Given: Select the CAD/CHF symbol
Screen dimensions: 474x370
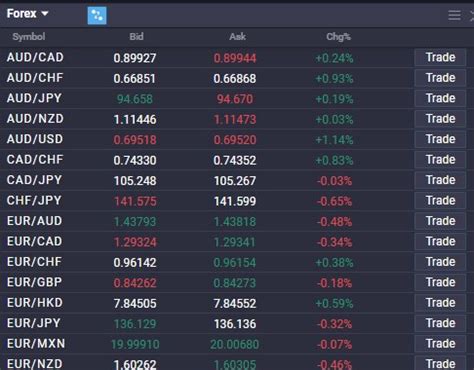Looking at the screenshot, I should (x=35, y=160).
